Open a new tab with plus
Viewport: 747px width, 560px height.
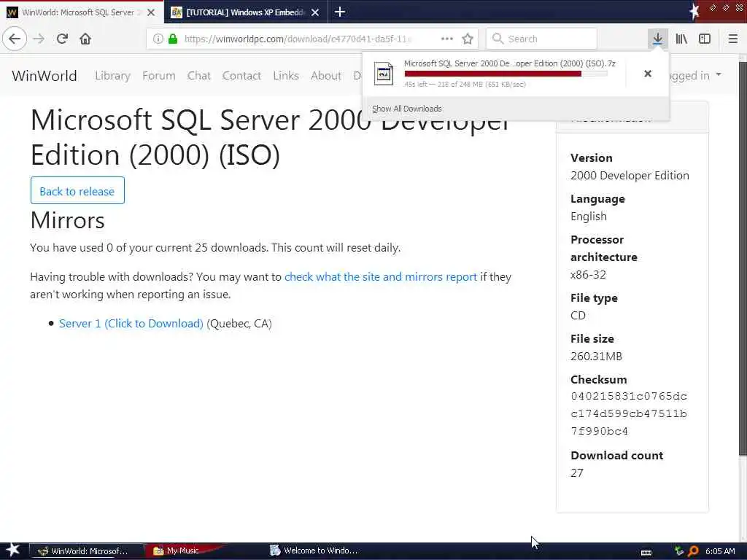[x=340, y=12]
